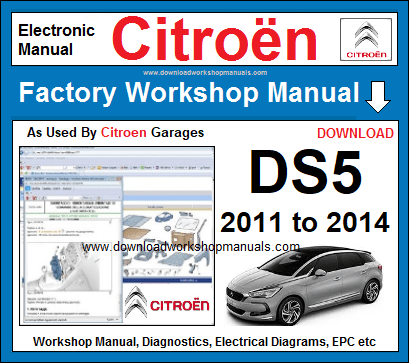Click the red CITROËN wordmark beside the chevrons
Image resolution: width=409 pixels, height=363 pixels.
[180, 304]
